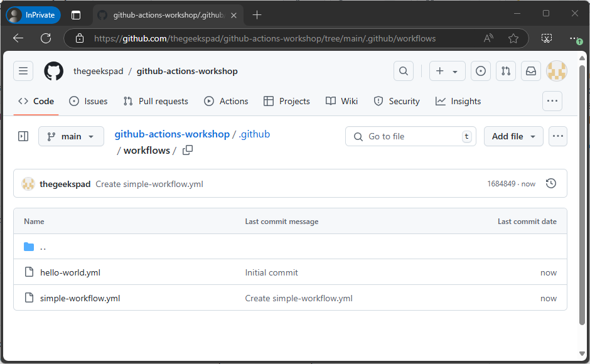Viewport: 590px width, 364px height.
Task: Open the Create new plus dropdown
Action: pos(447,71)
